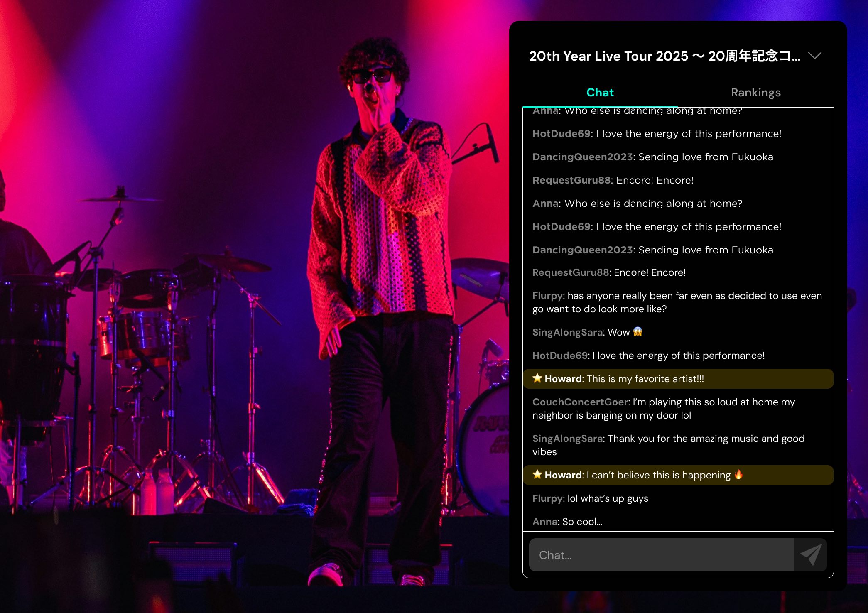Switch to the Rankings tab

pos(755,92)
